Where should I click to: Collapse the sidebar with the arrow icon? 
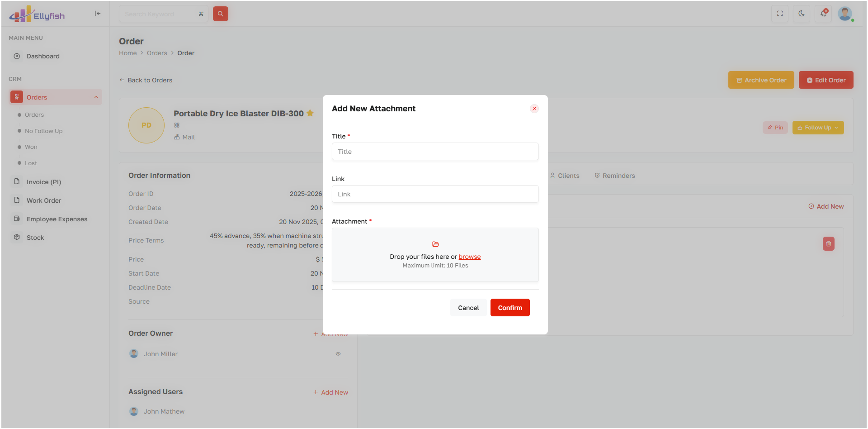97,14
